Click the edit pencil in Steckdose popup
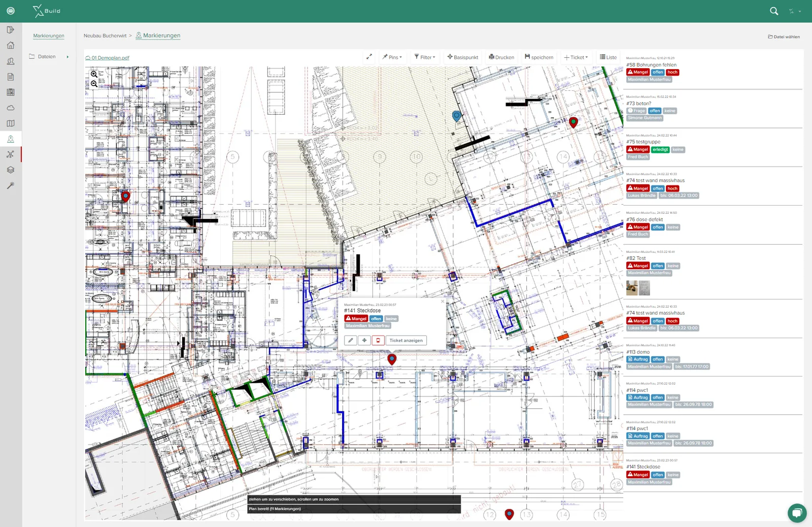812x527 pixels. (351, 341)
